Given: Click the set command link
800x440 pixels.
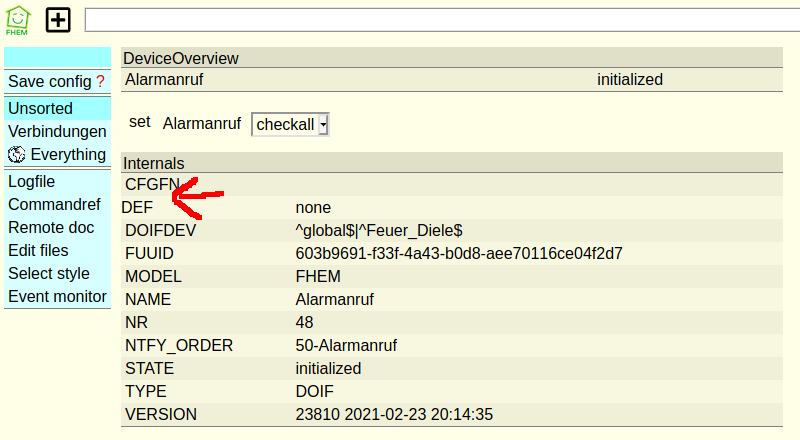Looking at the screenshot, I should point(140,122).
